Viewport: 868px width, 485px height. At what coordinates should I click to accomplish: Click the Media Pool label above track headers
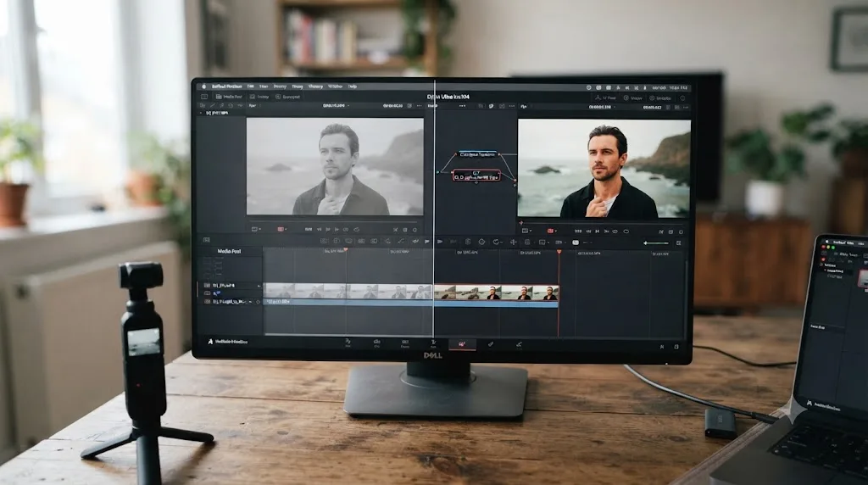229,251
